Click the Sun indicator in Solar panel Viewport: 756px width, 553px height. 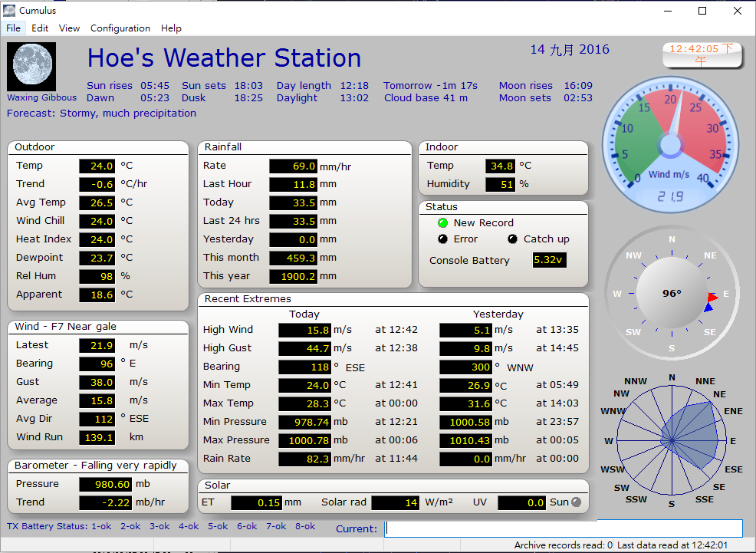[577, 502]
